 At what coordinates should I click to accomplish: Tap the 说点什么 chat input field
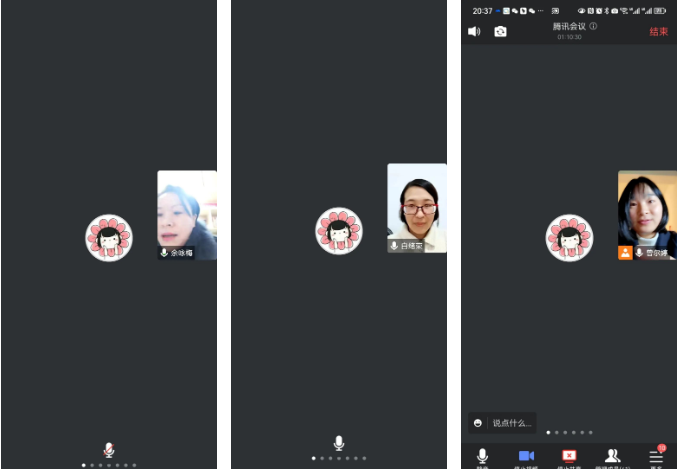[511, 423]
